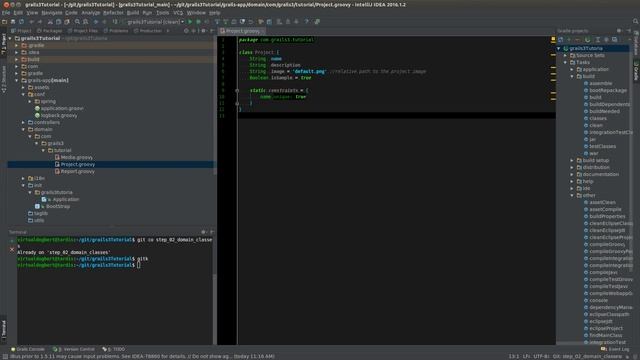Select application.groovy in conf folder

tap(59, 109)
